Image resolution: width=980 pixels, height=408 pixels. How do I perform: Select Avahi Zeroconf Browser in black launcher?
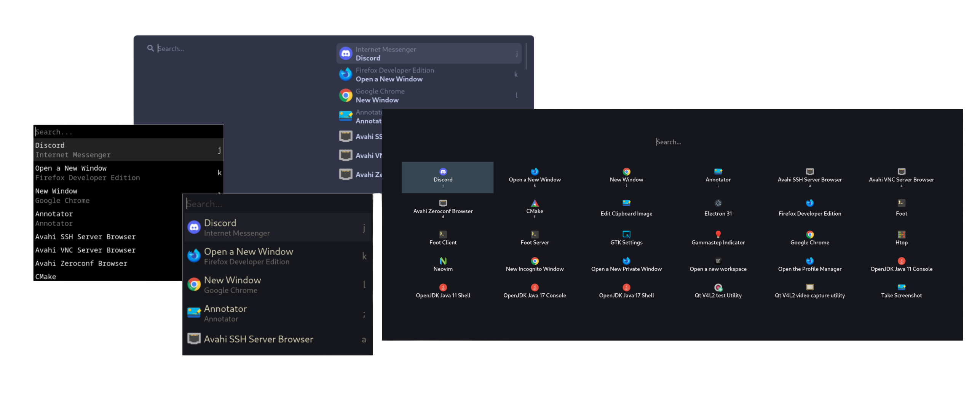click(x=108, y=263)
